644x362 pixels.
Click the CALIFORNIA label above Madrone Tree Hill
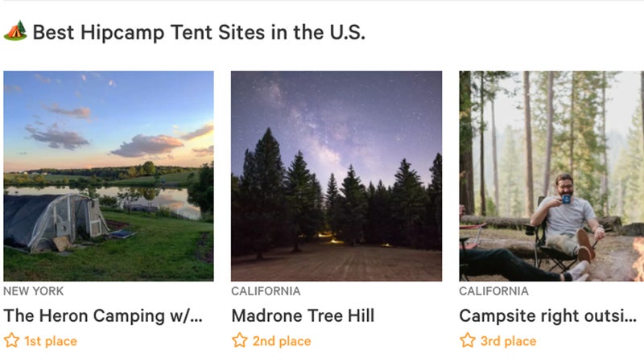tap(266, 291)
